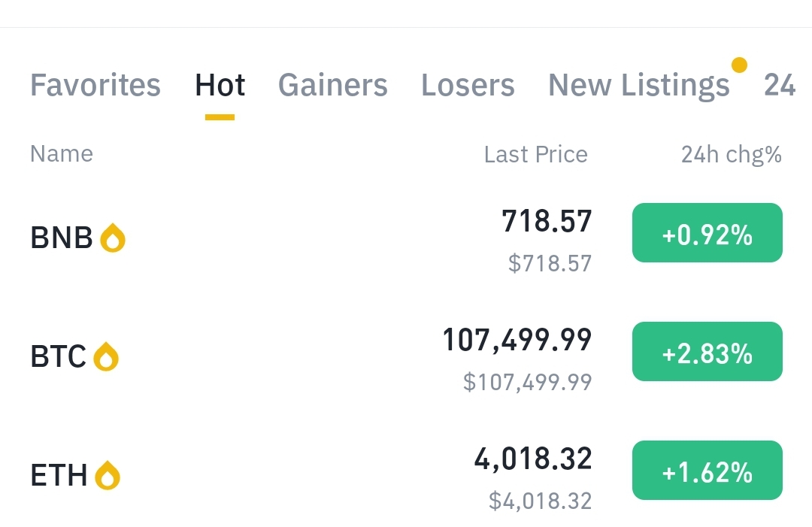Tap the +0.92% change badge for BNB
Viewport: 812px width, 527px height.
[x=707, y=233]
